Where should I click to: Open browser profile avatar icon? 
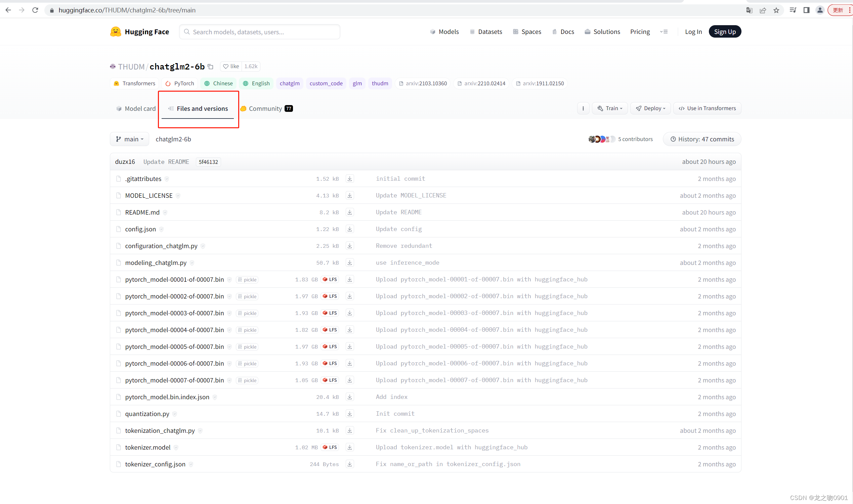tap(820, 10)
